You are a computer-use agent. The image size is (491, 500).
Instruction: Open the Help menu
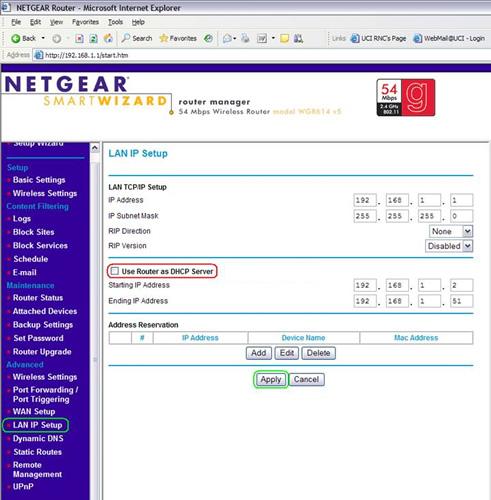tap(138, 22)
